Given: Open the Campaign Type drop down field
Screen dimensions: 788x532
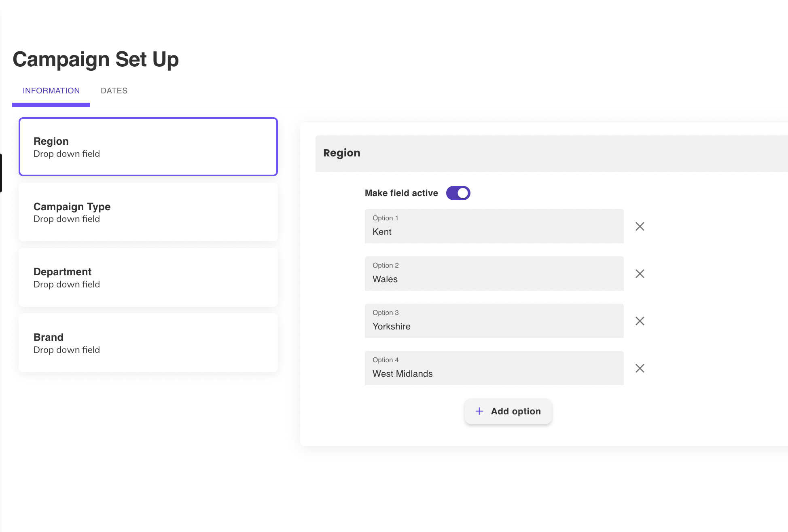Looking at the screenshot, I should click(x=148, y=212).
